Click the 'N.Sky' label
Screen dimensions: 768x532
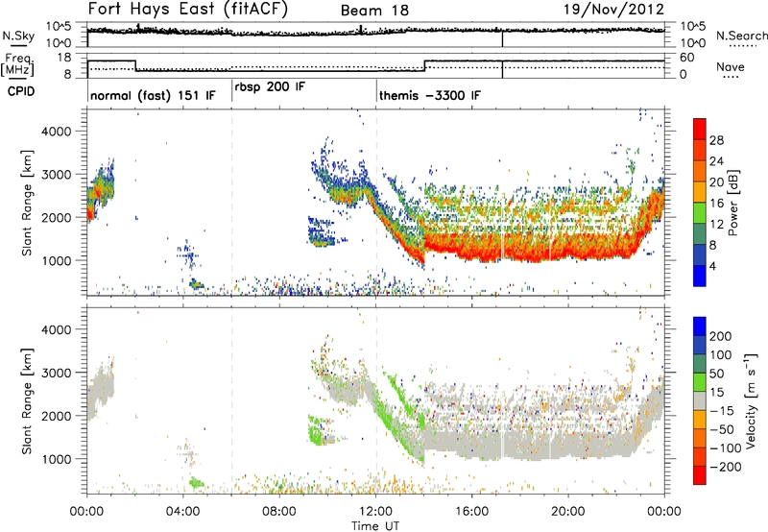point(18,36)
